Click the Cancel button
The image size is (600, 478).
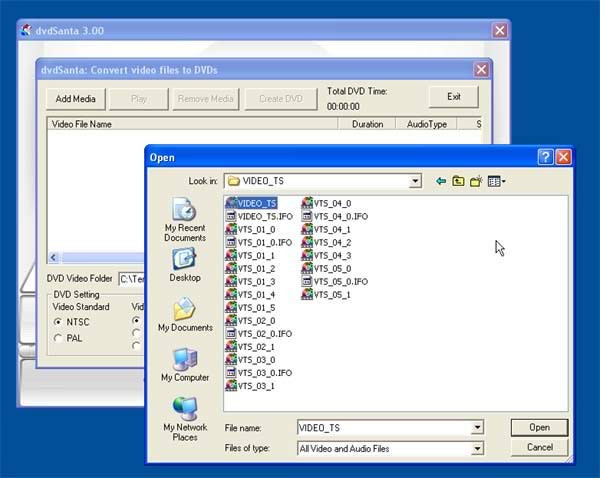[540, 447]
